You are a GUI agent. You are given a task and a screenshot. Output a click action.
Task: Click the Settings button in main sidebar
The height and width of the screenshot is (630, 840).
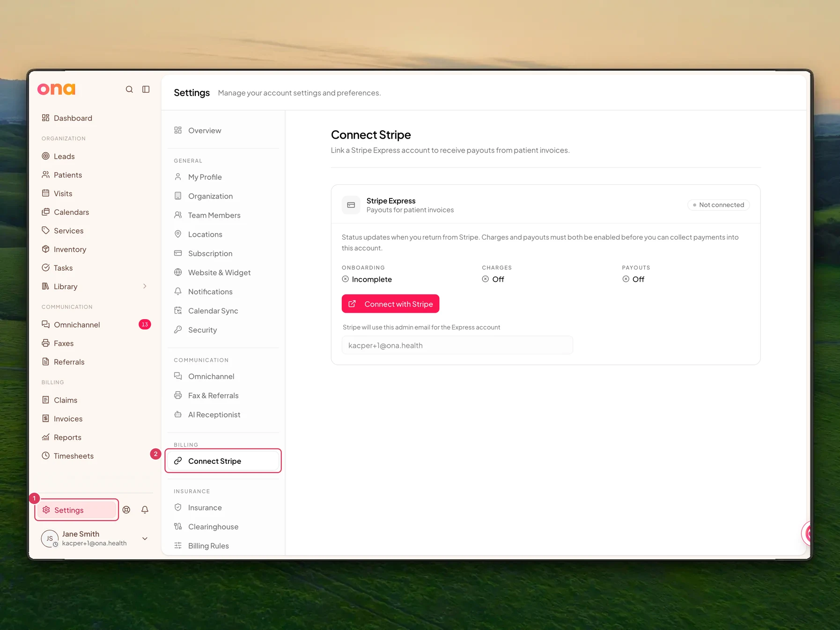(x=77, y=510)
